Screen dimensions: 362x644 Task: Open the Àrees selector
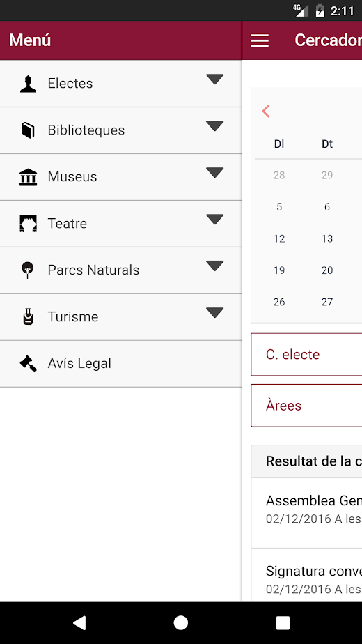[306, 406]
